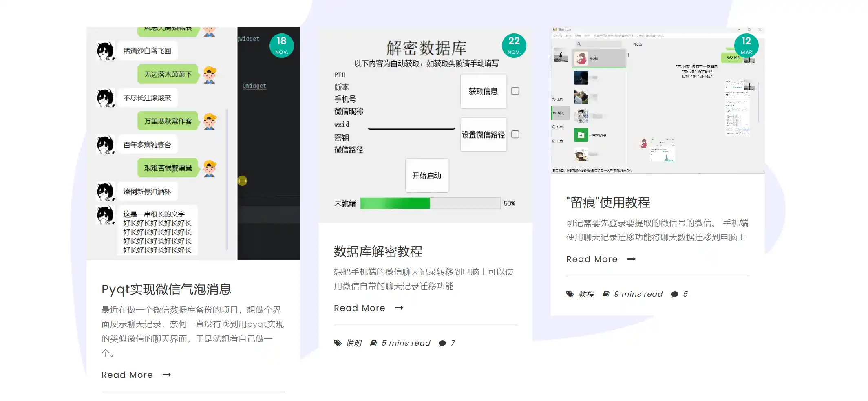The height and width of the screenshot is (401, 868).
Task: Click the comment bubble icon beside 5
Action: (675, 294)
